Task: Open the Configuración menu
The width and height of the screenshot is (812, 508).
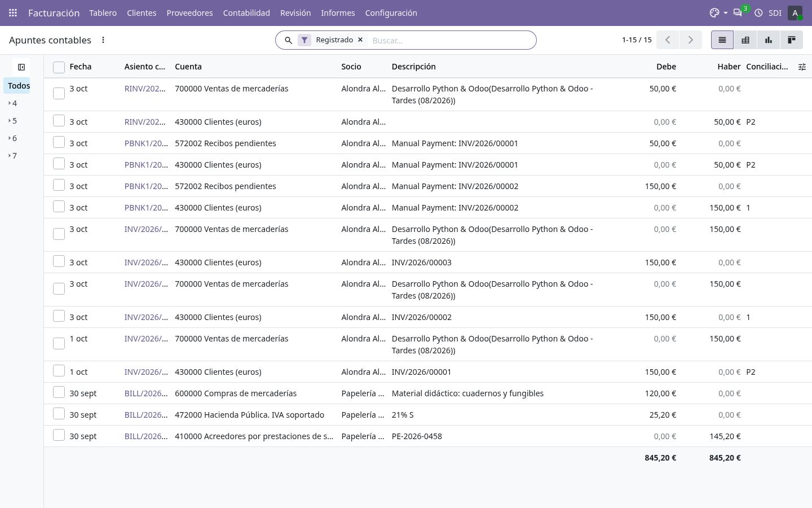Action: pyautogui.click(x=391, y=12)
